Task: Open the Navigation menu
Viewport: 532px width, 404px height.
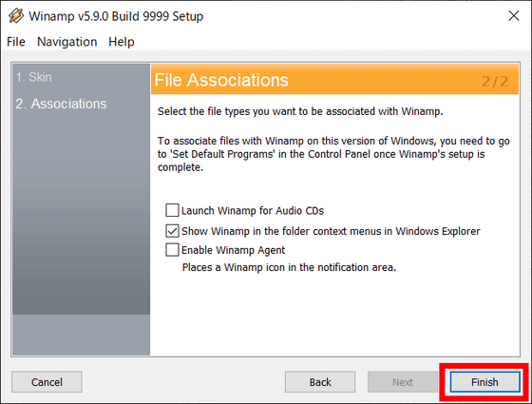Action: pyautogui.click(x=67, y=42)
